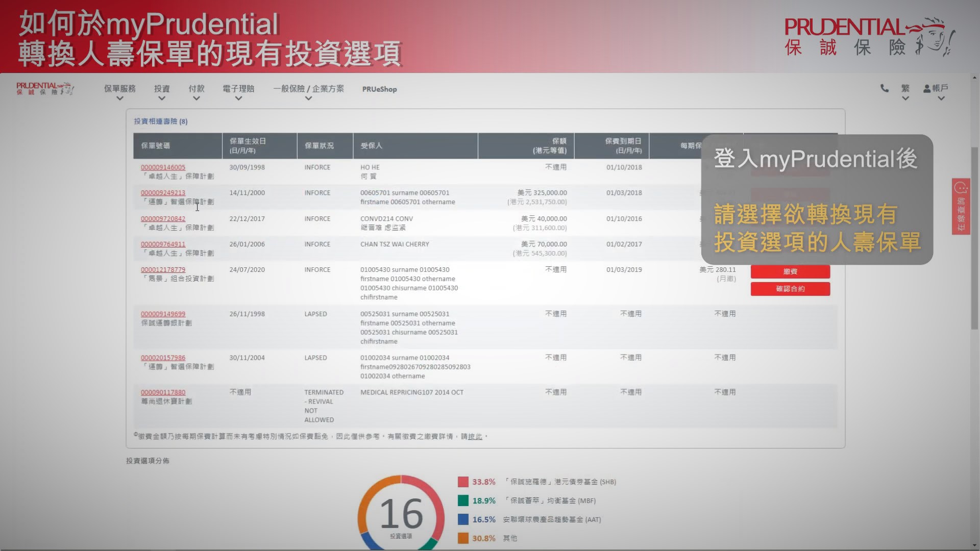980x551 pixels.
Task: Click the TERMINATED - REVIVAL NOT ALLOWED status
Action: pos(324,406)
